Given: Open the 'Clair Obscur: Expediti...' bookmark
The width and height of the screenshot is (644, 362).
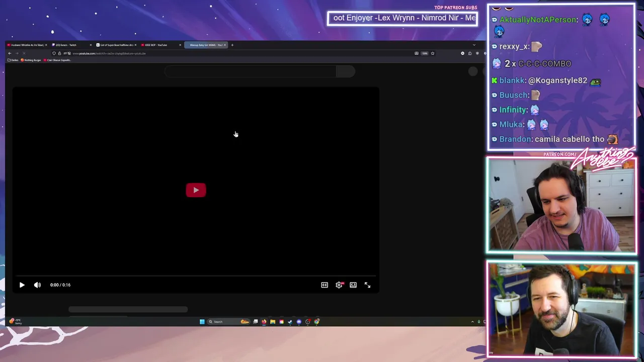Looking at the screenshot, I should (57, 60).
